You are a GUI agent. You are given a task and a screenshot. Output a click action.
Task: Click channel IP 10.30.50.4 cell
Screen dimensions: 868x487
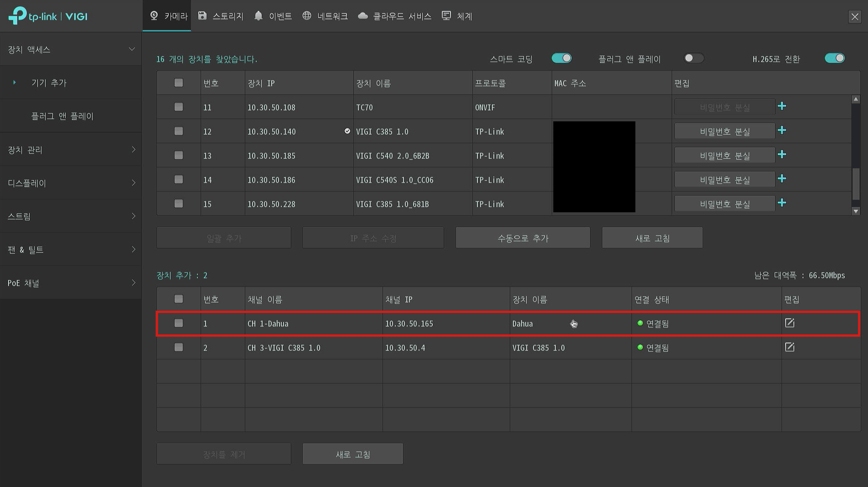[446, 348]
